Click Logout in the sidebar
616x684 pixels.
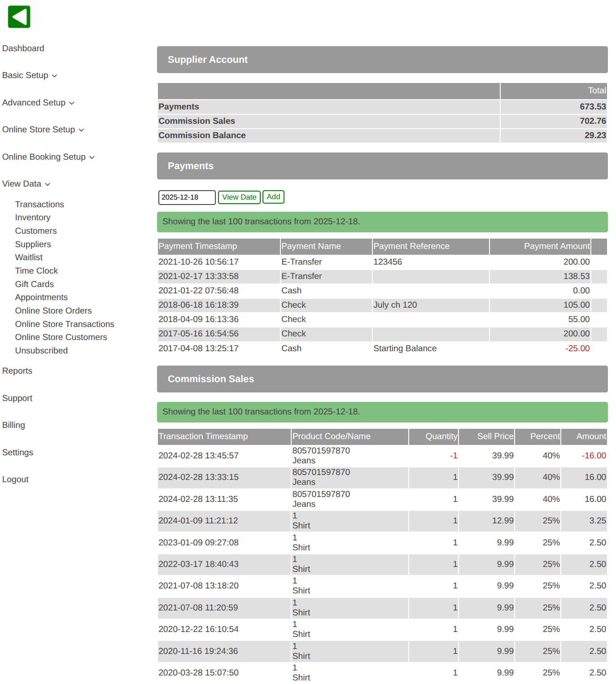click(x=15, y=479)
